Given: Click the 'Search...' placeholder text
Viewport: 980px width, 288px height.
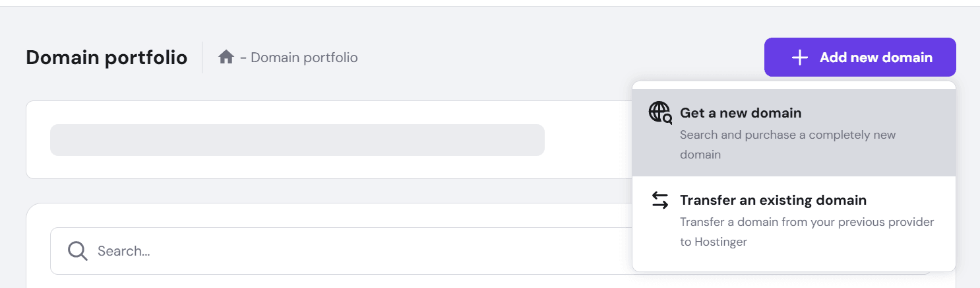Looking at the screenshot, I should click(124, 251).
